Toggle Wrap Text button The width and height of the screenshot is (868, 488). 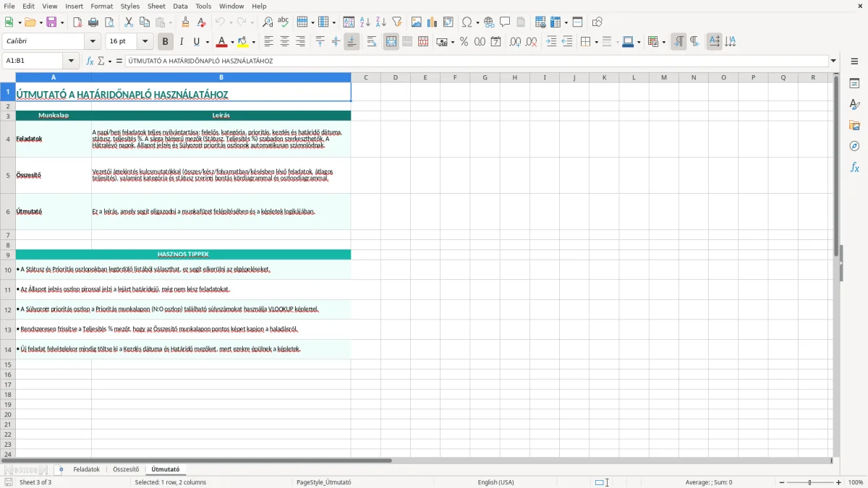(x=372, y=42)
